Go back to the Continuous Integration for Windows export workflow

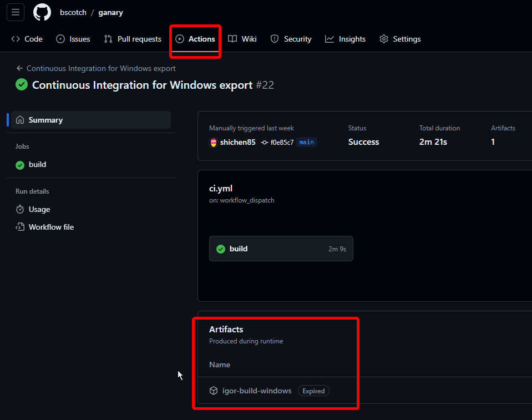click(101, 69)
